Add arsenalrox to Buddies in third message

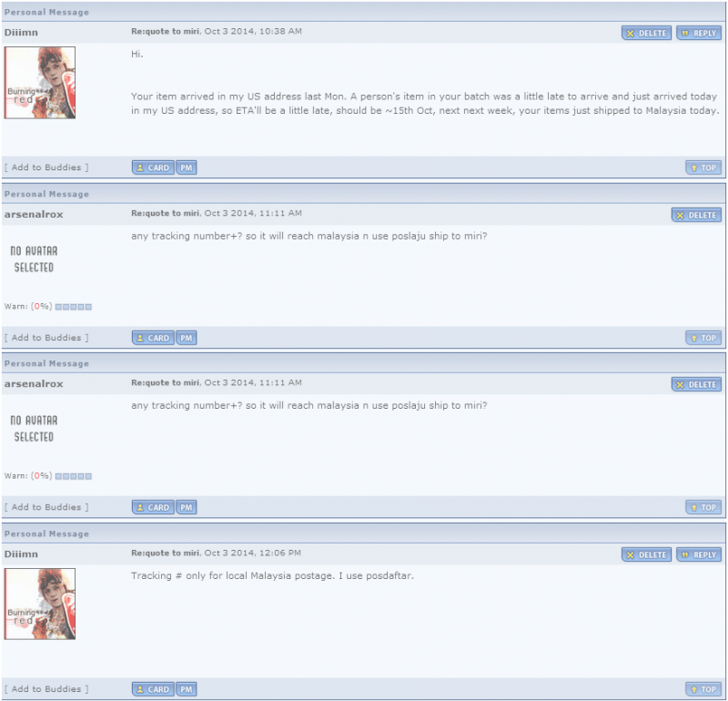point(46,507)
